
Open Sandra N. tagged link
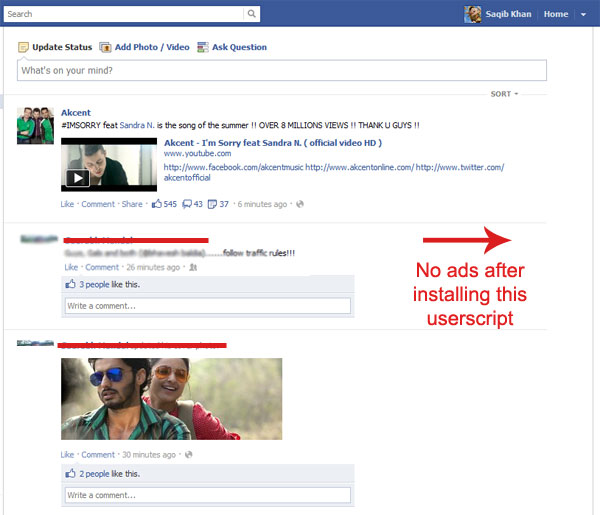(x=137, y=125)
